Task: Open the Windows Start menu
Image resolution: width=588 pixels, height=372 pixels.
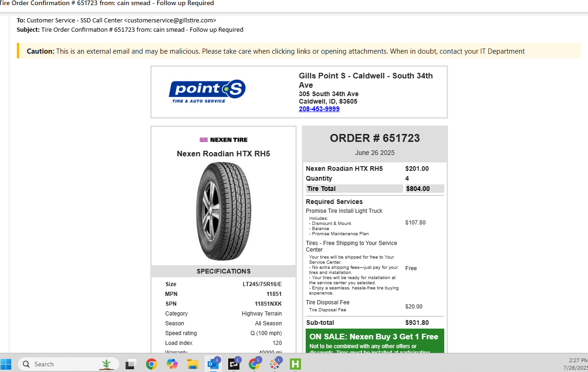Action: 6,364
